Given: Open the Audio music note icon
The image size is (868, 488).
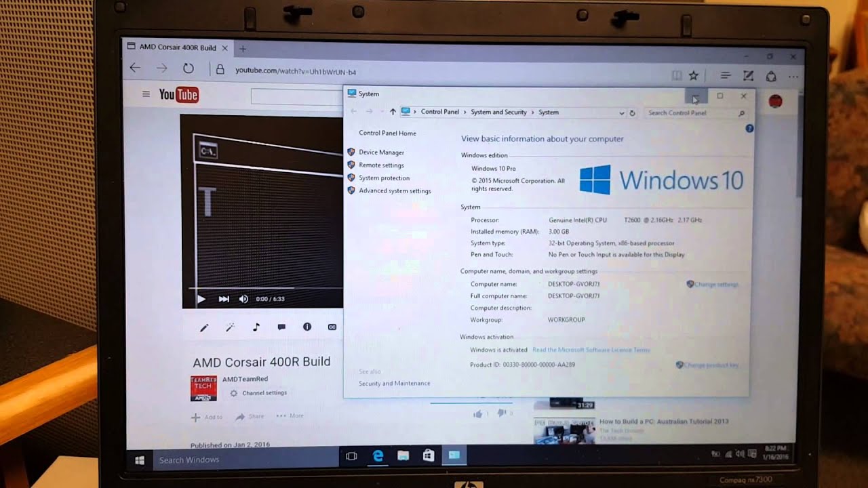Looking at the screenshot, I should 256,327.
